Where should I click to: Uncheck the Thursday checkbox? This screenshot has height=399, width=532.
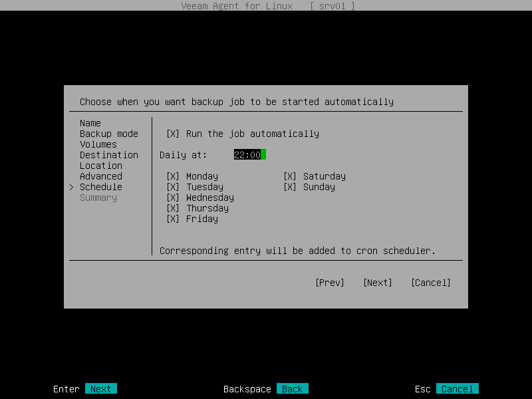173,208
